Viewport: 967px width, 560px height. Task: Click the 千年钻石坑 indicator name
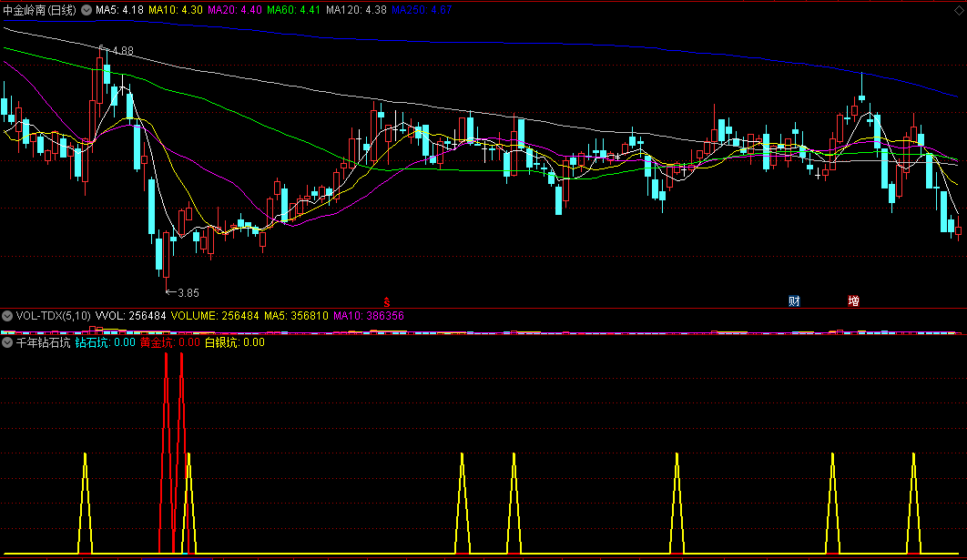point(43,342)
